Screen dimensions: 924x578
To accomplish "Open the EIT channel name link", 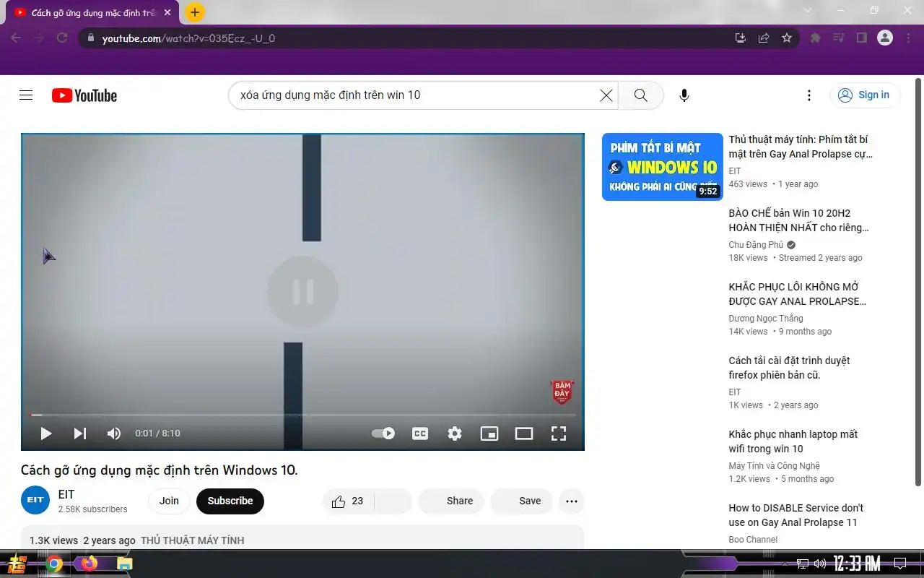I will point(66,495).
